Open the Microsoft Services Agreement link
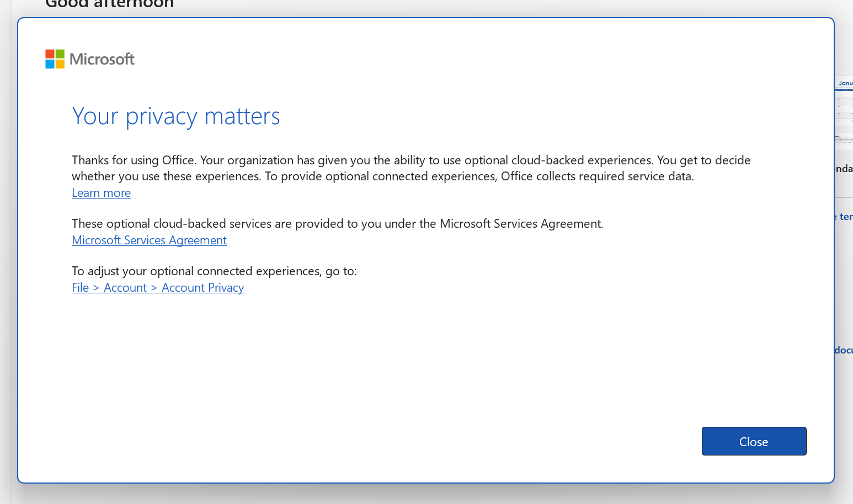This screenshot has height=504, width=853. [x=149, y=240]
